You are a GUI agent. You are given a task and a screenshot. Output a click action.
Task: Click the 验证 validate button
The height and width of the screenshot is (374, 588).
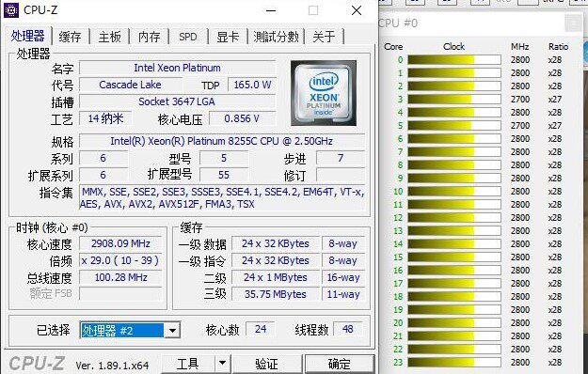266,364
